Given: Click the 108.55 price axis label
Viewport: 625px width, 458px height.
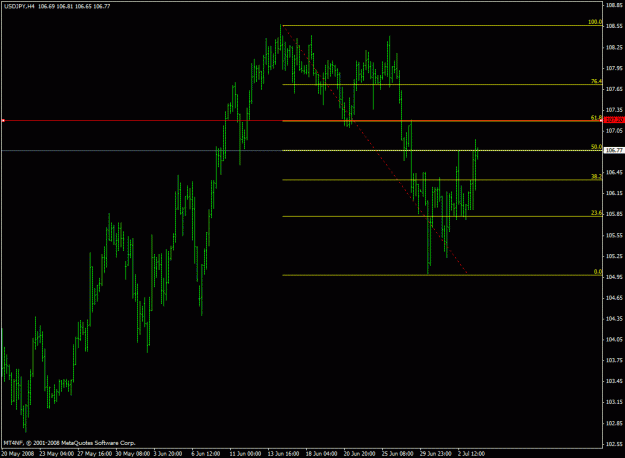Looking at the screenshot, I should [x=614, y=26].
